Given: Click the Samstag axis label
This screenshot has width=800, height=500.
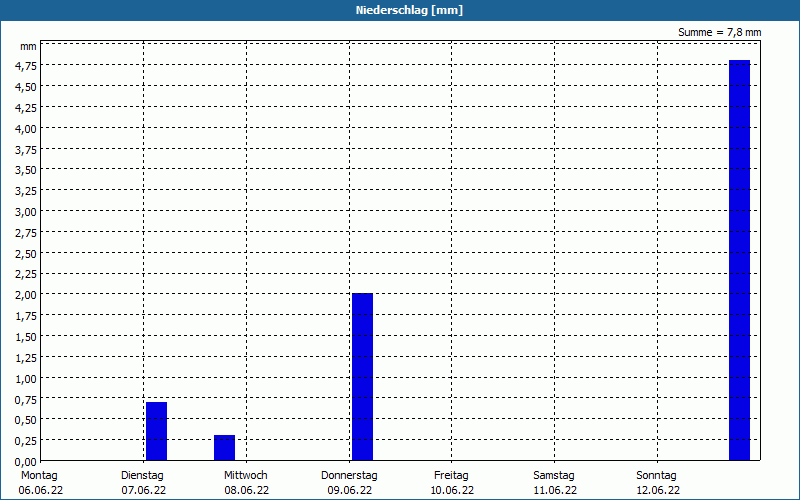Looking at the screenshot, I should point(554,475).
